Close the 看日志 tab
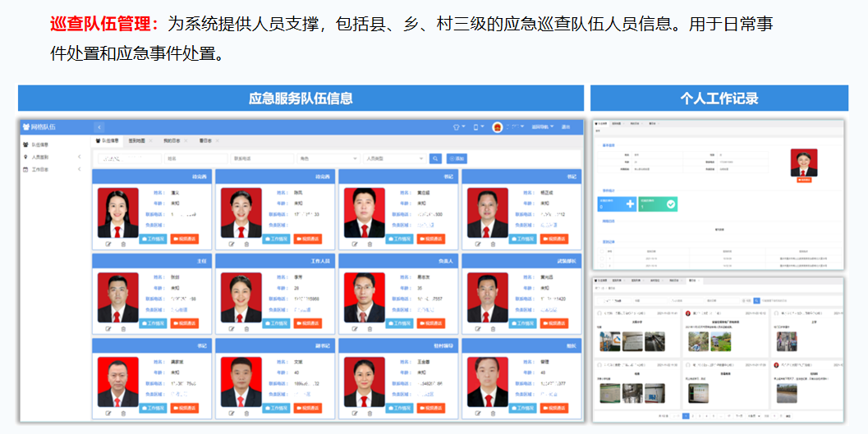The height and width of the screenshot is (434, 868). tap(218, 141)
